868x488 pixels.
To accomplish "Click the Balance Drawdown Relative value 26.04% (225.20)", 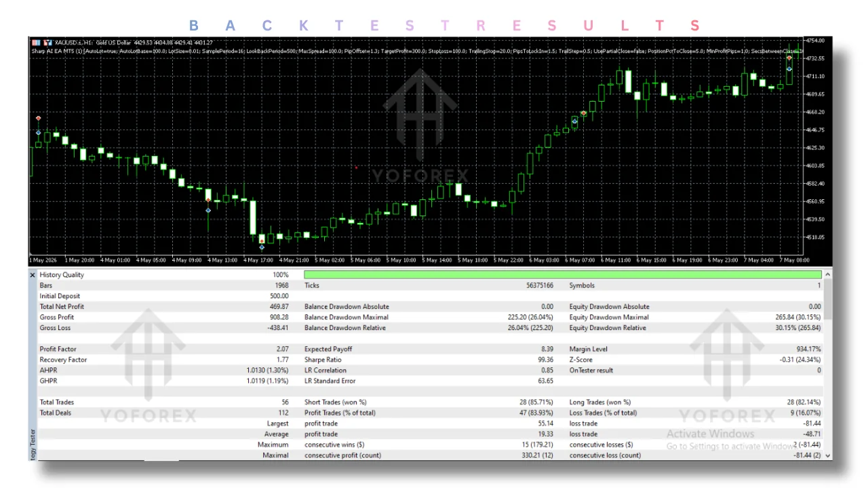I will (x=530, y=328).
